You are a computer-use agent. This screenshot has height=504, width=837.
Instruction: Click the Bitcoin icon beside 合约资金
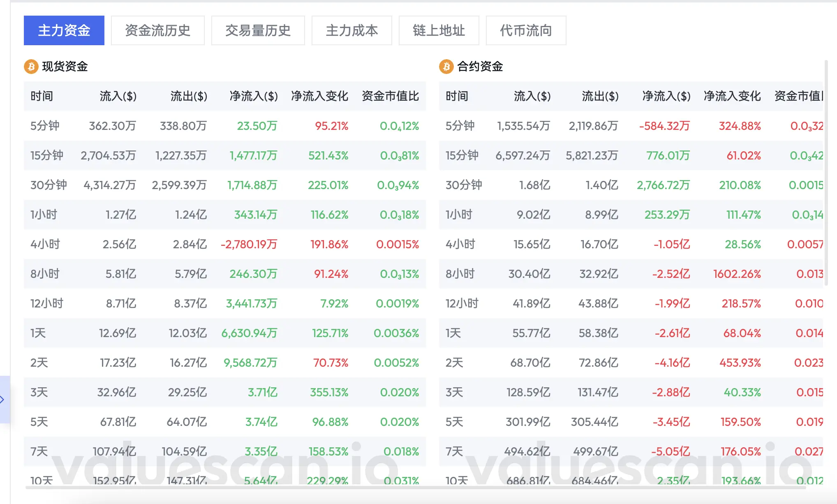click(446, 67)
